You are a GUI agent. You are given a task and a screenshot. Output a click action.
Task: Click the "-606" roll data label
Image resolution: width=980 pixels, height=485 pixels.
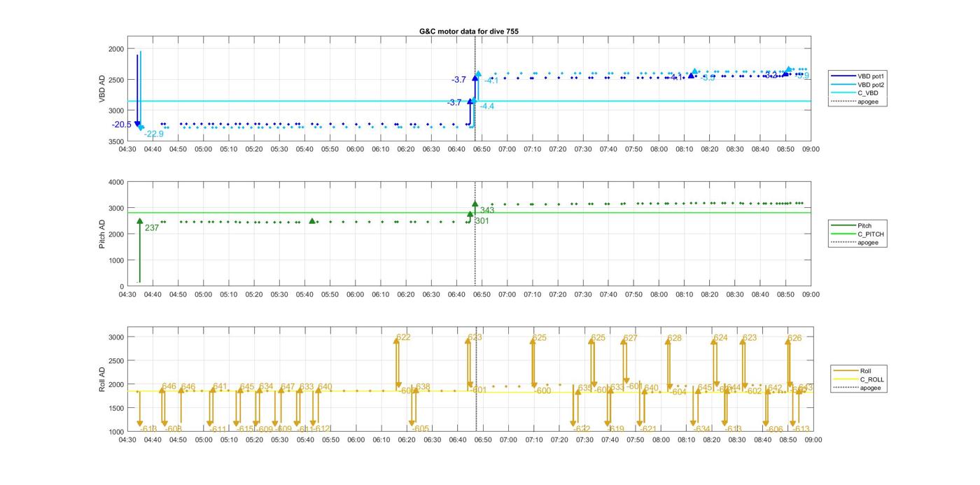[x=774, y=430]
